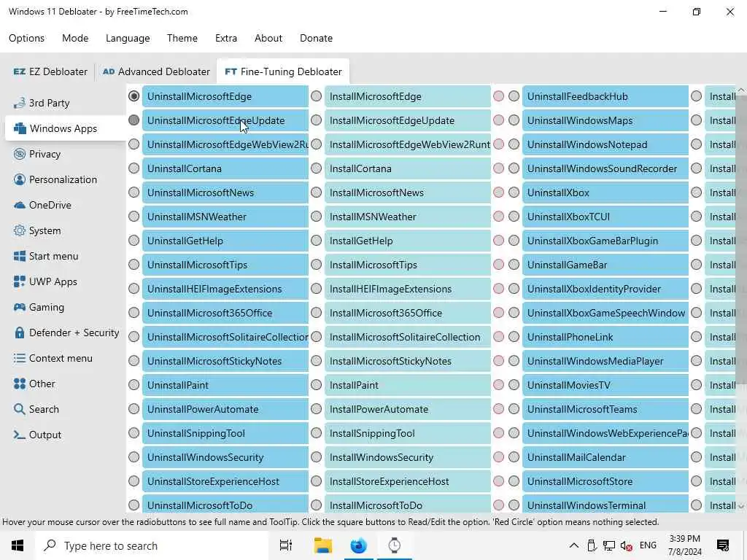Click the UninstallFeedbackHub option button
747x560 pixels.
tap(605, 96)
